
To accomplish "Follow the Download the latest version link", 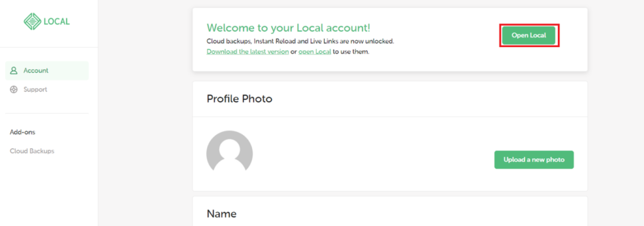I will click(248, 52).
